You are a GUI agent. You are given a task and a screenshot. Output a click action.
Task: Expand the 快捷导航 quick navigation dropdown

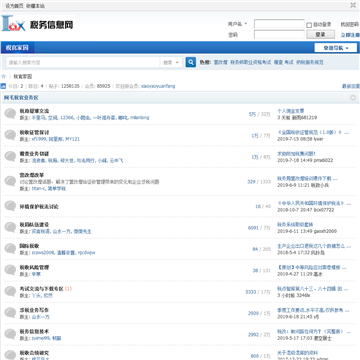[336, 48]
